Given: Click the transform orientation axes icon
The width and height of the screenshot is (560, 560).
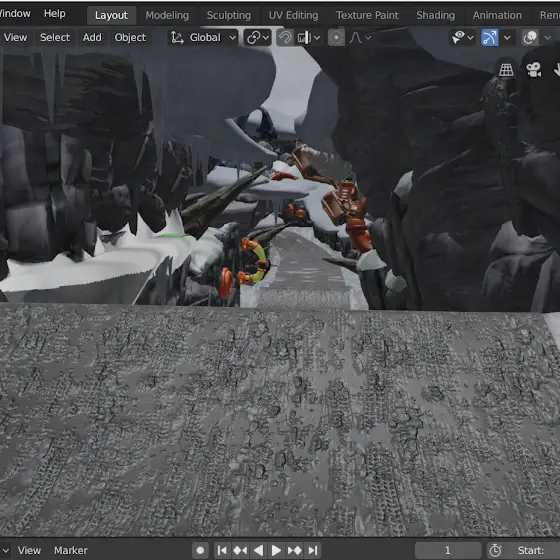Looking at the screenshot, I should (177, 38).
